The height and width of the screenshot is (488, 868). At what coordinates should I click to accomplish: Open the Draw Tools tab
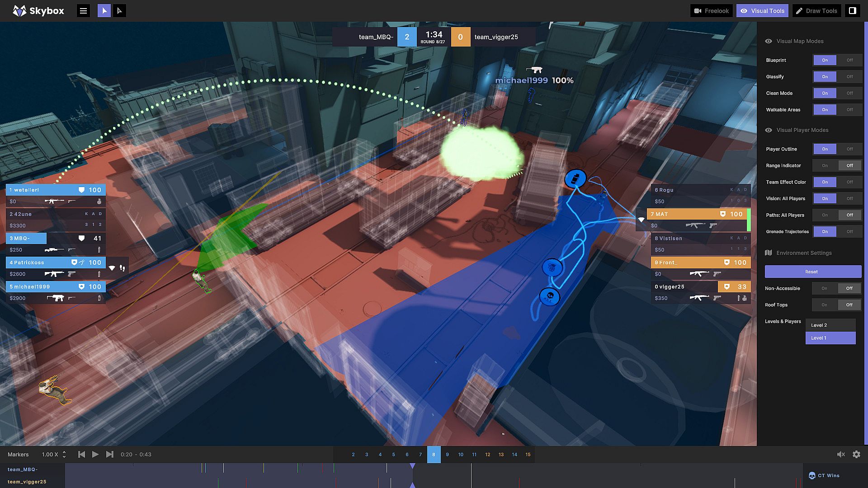tap(816, 11)
